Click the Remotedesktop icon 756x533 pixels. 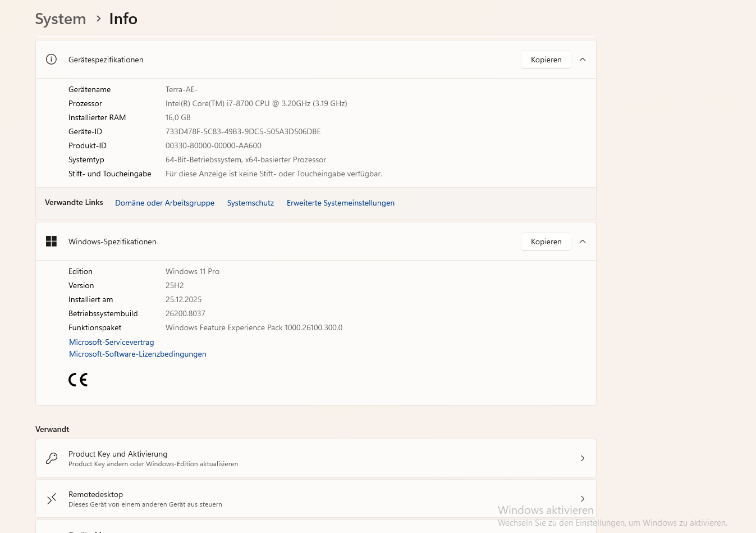coord(52,499)
